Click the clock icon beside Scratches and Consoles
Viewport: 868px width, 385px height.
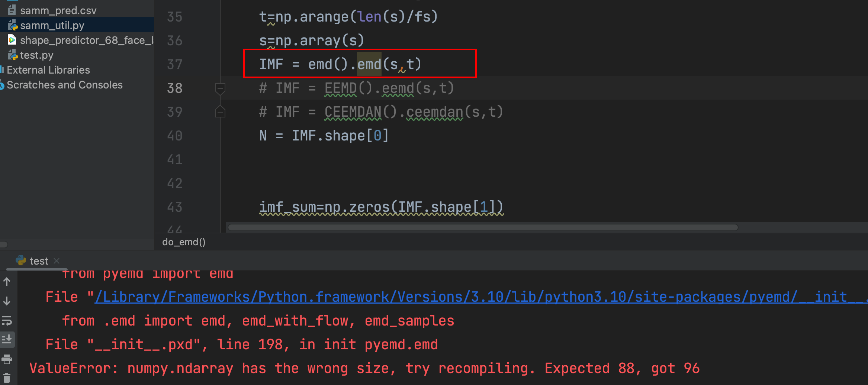coord(2,85)
